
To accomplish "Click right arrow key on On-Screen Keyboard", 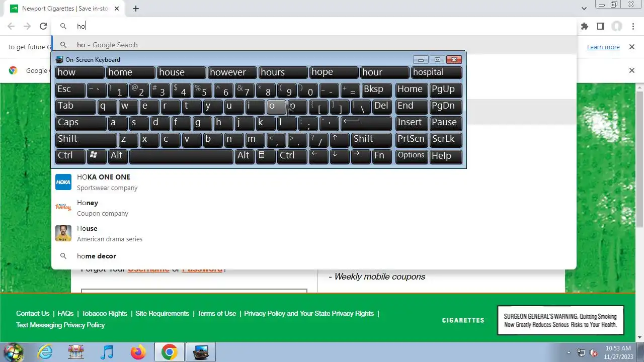I will (x=361, y=156).
